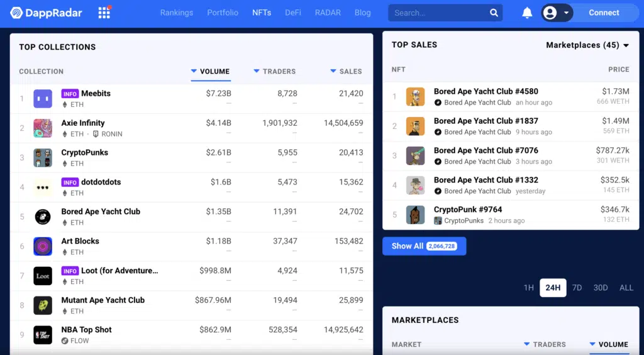Select the ALL time range

[626, 288]
